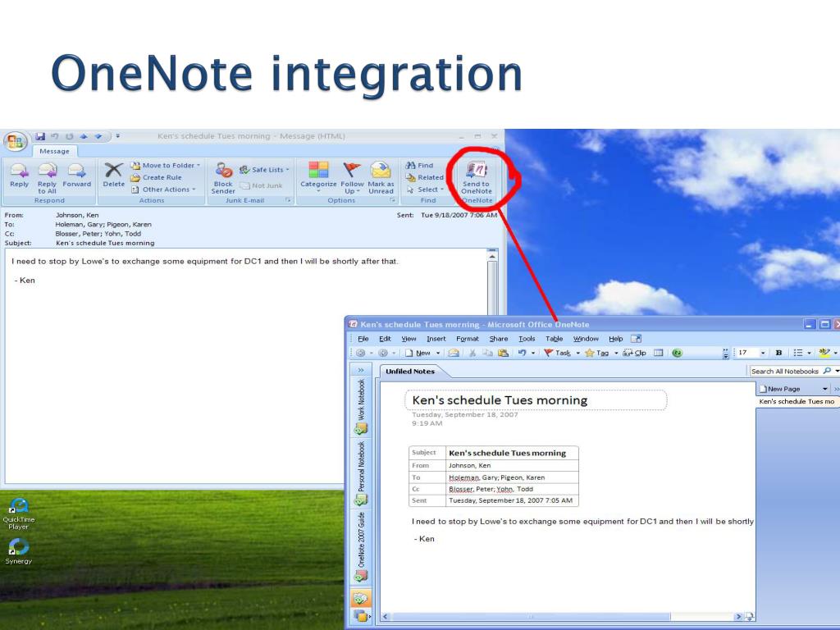Viewport: 840px width, 630px height.
Task: Click the Undo arrow in OneNote
Action: (522, 353)
